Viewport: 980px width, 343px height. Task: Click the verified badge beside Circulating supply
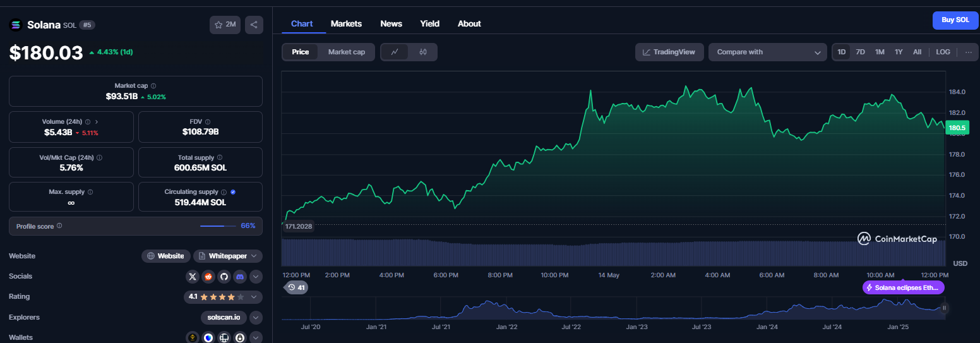[x=233, y=192]
